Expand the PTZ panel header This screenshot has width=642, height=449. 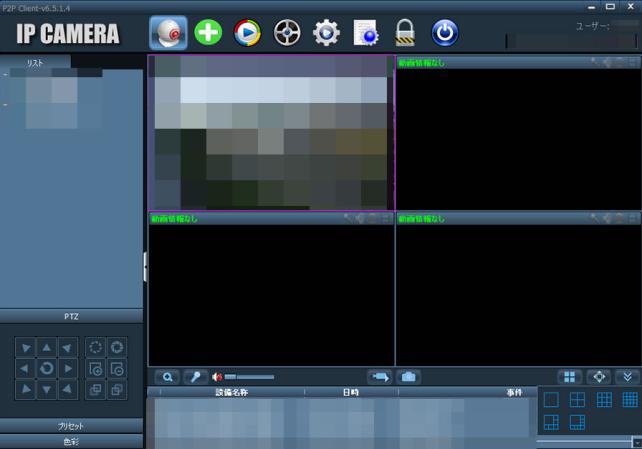[71, 316]
